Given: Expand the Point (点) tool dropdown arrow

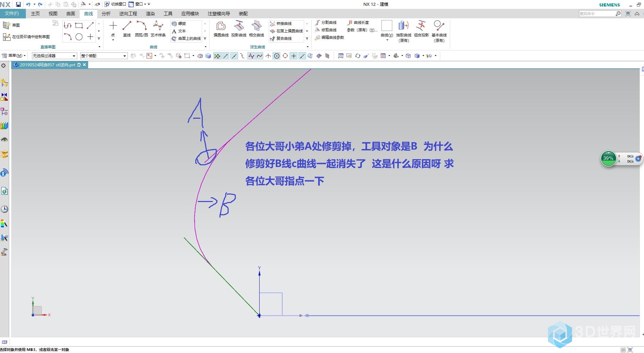Looking at the screenshot, I should tap(113, 40).
